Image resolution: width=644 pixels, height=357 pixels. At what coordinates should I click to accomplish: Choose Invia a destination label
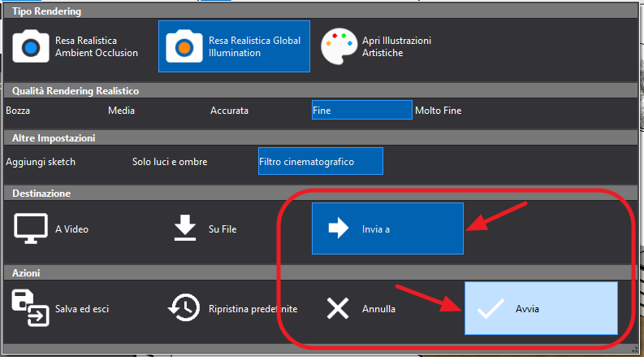pos(376,229)
